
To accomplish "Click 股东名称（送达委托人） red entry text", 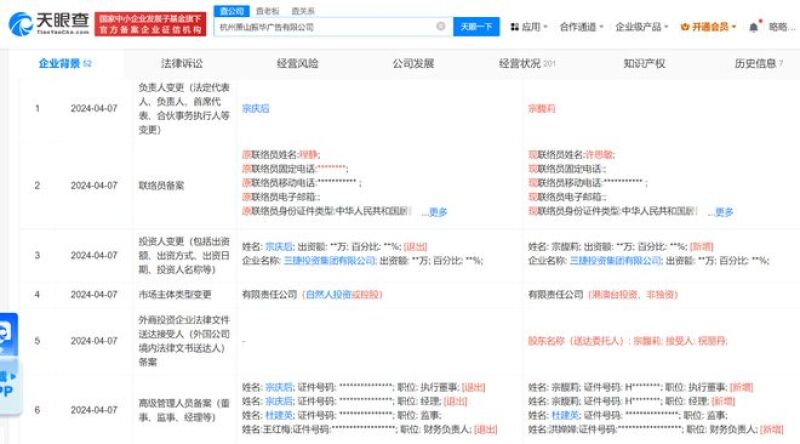I will coord(628,340).
